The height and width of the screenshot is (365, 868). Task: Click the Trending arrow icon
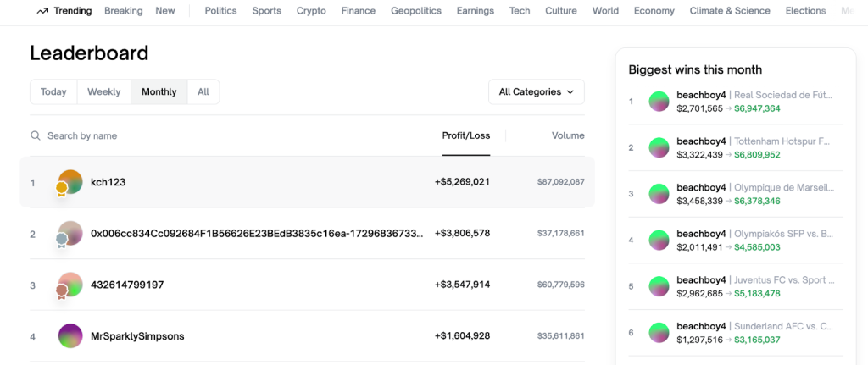coord(42,11)
